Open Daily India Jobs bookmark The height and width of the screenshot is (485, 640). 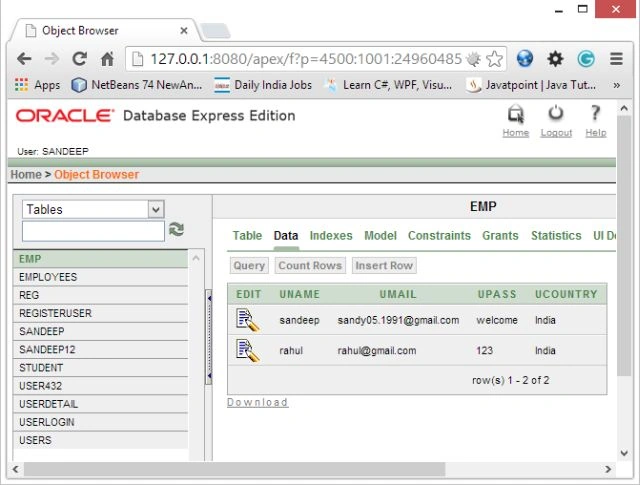pos(263,85)
